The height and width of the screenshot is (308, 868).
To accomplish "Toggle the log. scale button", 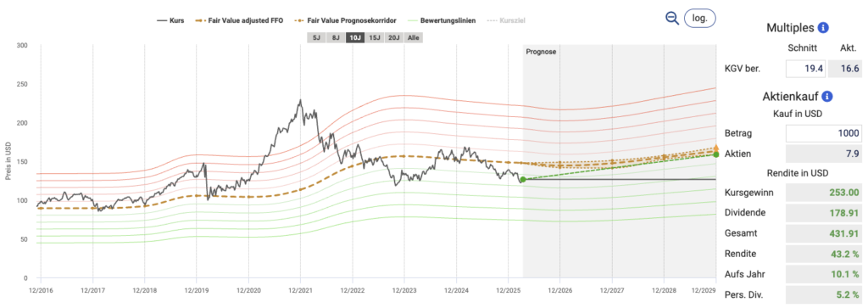I will click(x=700, y=18).
